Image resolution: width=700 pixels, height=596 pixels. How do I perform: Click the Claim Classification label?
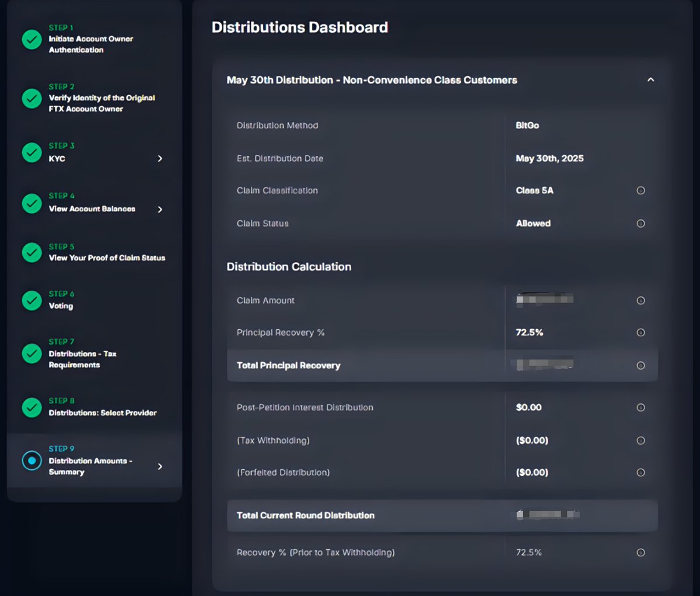coord(277,190)
